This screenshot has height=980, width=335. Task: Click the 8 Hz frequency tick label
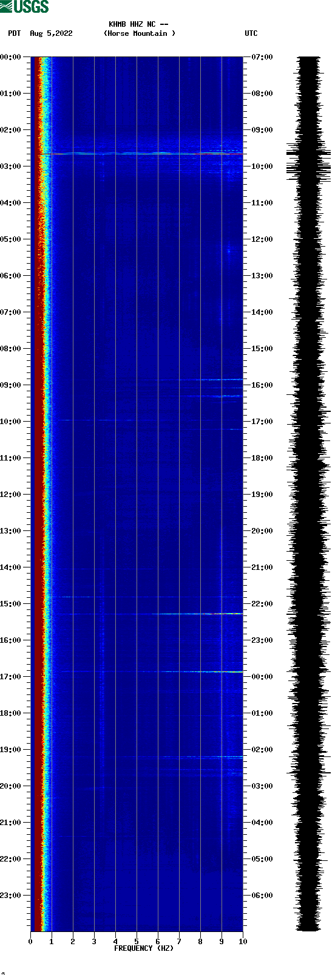[x=200, y=942]
